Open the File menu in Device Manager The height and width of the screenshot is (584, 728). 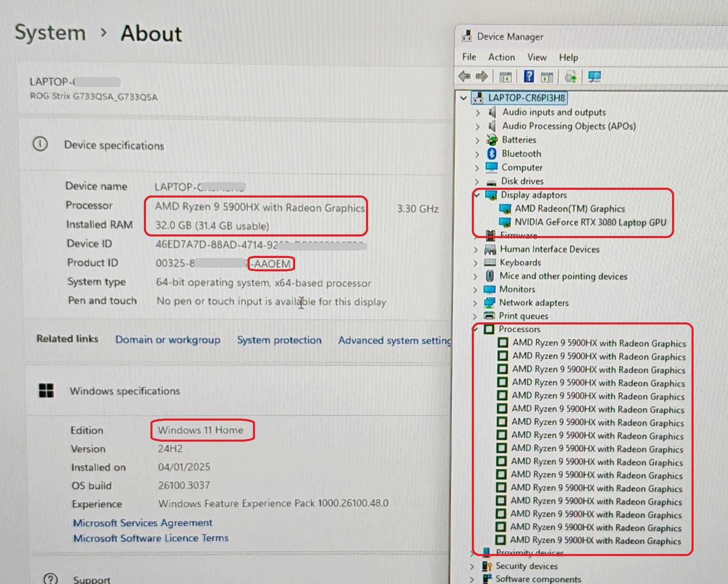coord(469,57)
